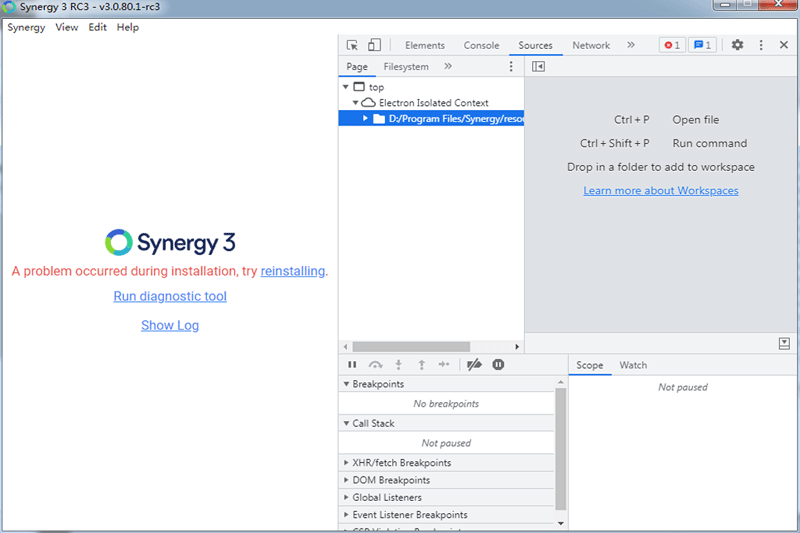Open the Edit menu
The image size is (800, 533).
point(97,28)
